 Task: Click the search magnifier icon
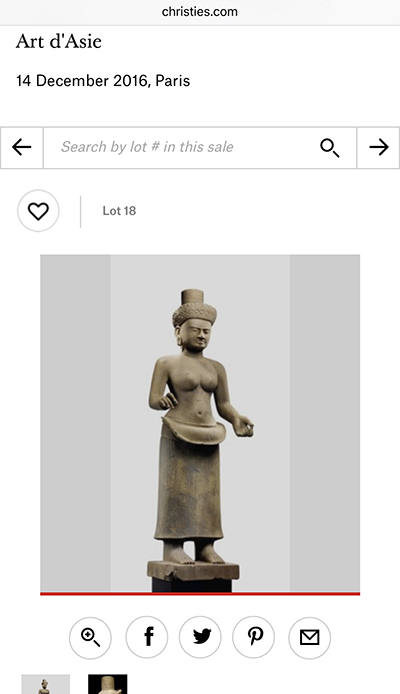[330, 147]
